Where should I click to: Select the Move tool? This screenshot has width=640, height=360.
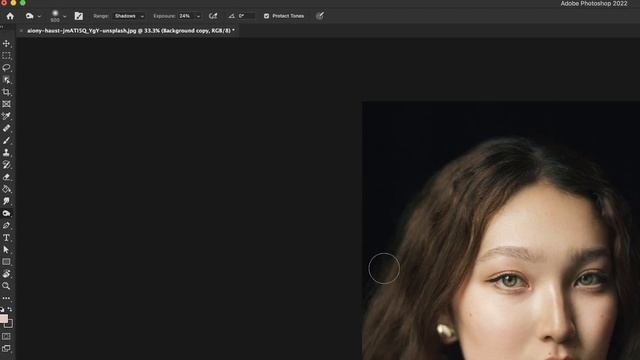6,43
